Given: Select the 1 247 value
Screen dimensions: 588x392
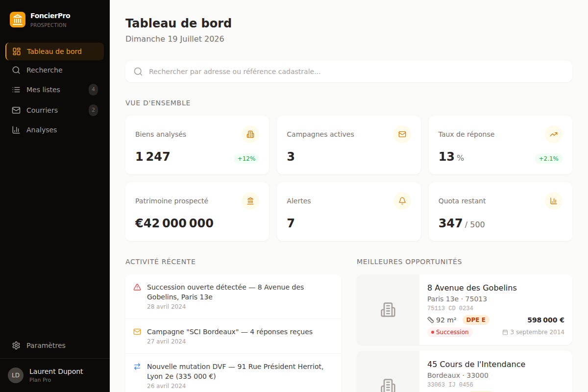Looking at the screenshot, I should point(153,157).
